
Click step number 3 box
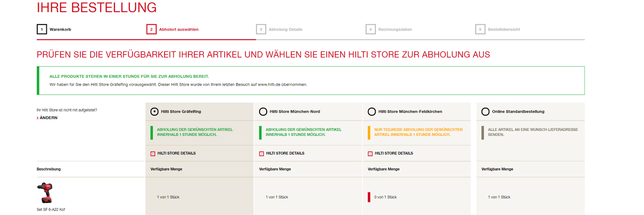[261, 30]
